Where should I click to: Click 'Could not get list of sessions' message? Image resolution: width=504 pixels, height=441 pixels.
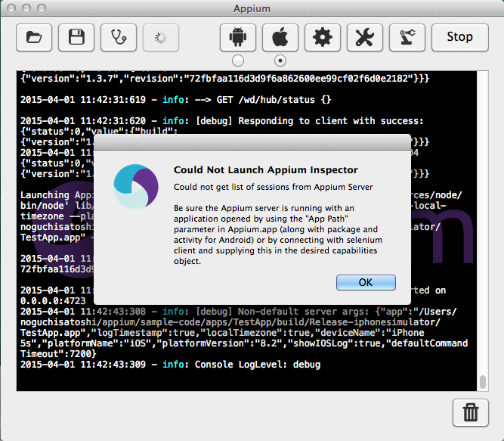click(274, 187)
